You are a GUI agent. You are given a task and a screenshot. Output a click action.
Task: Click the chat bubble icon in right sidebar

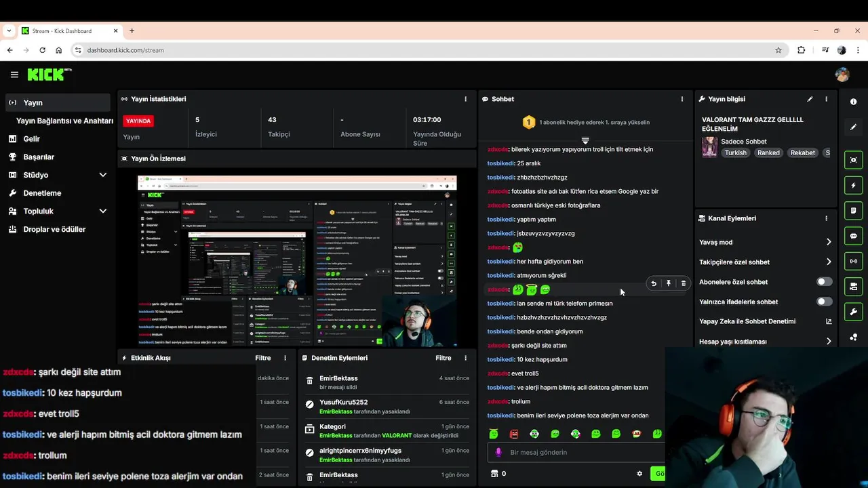853,236
